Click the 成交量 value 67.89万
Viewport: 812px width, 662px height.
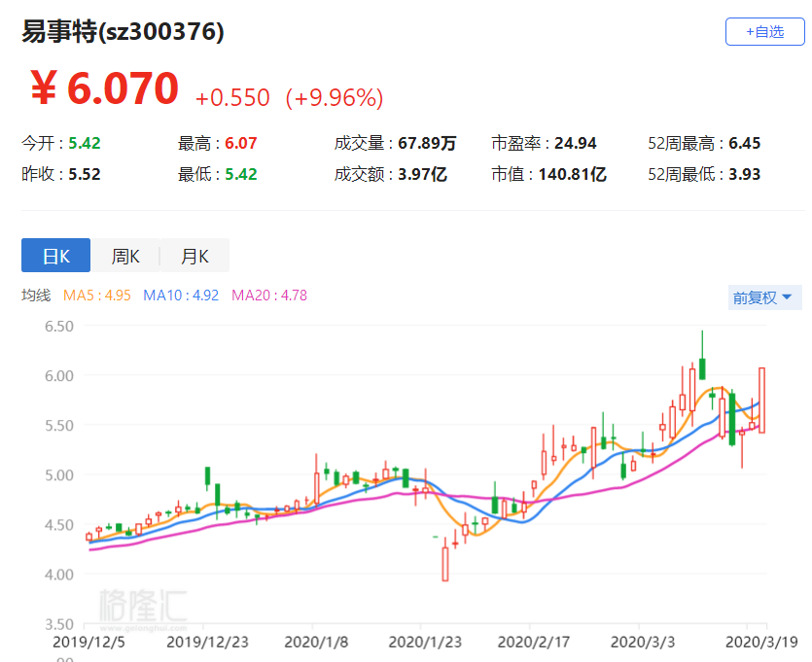point(427,144)
